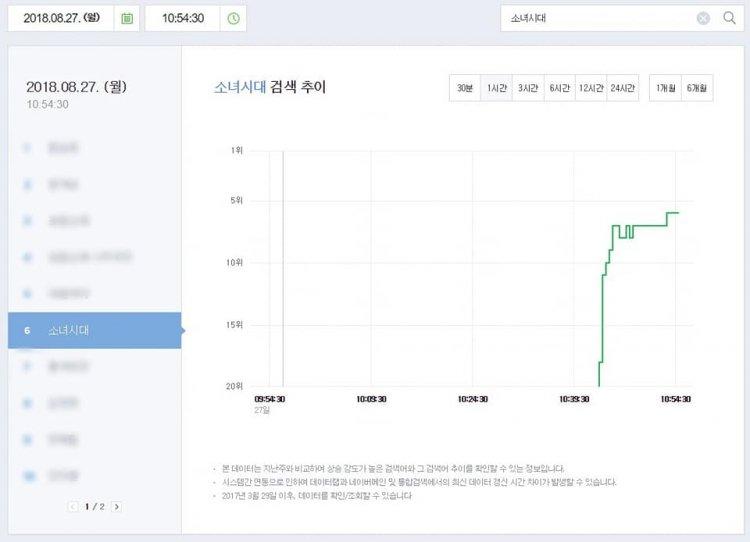
Task: Switch chart to 6개월 range
Action: coord(697,88)
